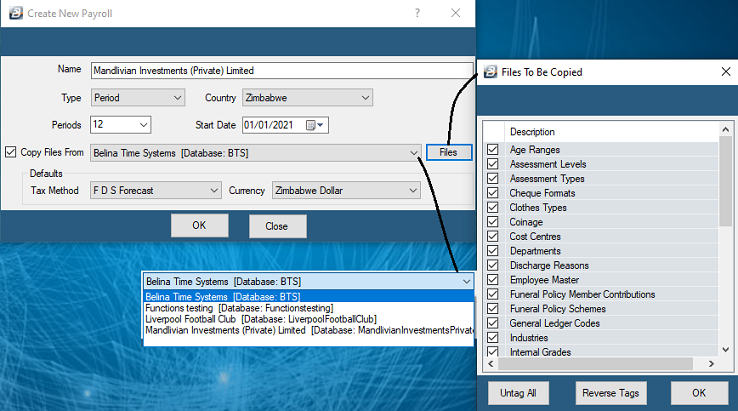Open the Type dropdown showing Period

(137, 98)
